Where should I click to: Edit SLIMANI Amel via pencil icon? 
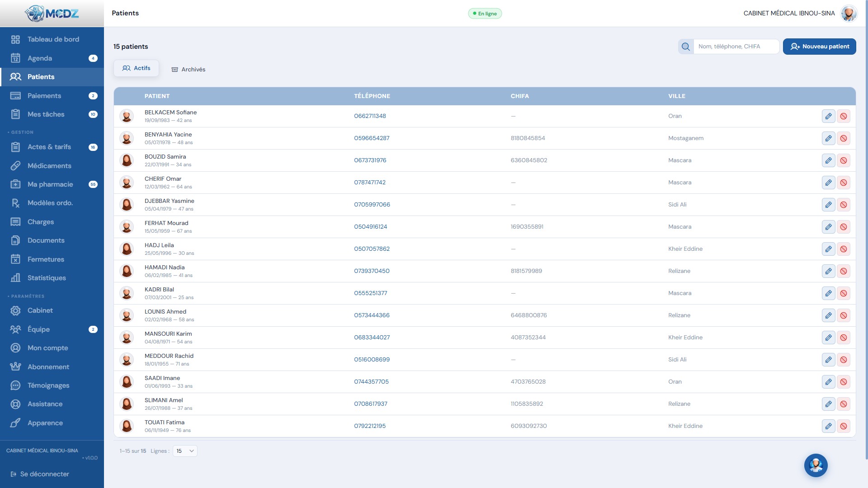(x=828, y=404)
